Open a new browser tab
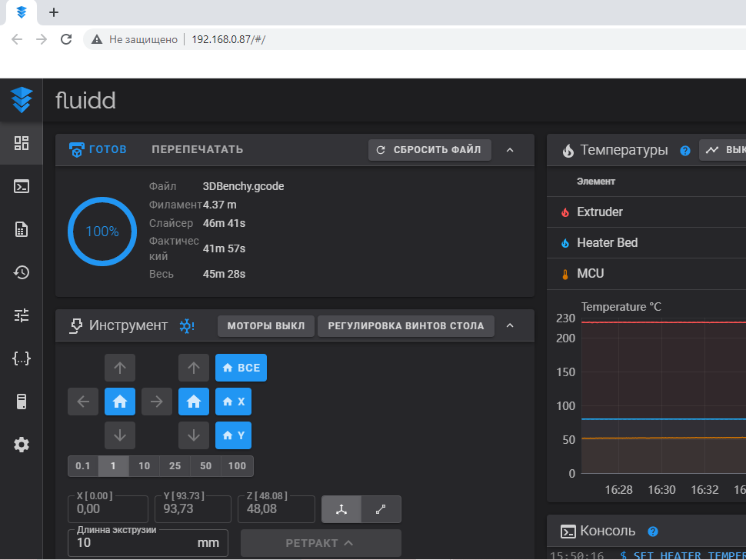This screenshot has height=560, width=746. (x=53, y=12)
